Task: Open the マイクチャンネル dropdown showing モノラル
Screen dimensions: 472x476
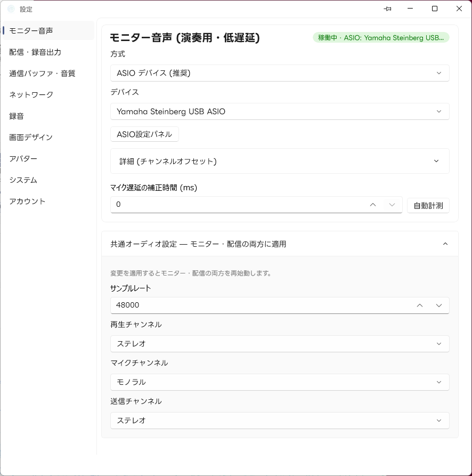Action: pos(280,382)
